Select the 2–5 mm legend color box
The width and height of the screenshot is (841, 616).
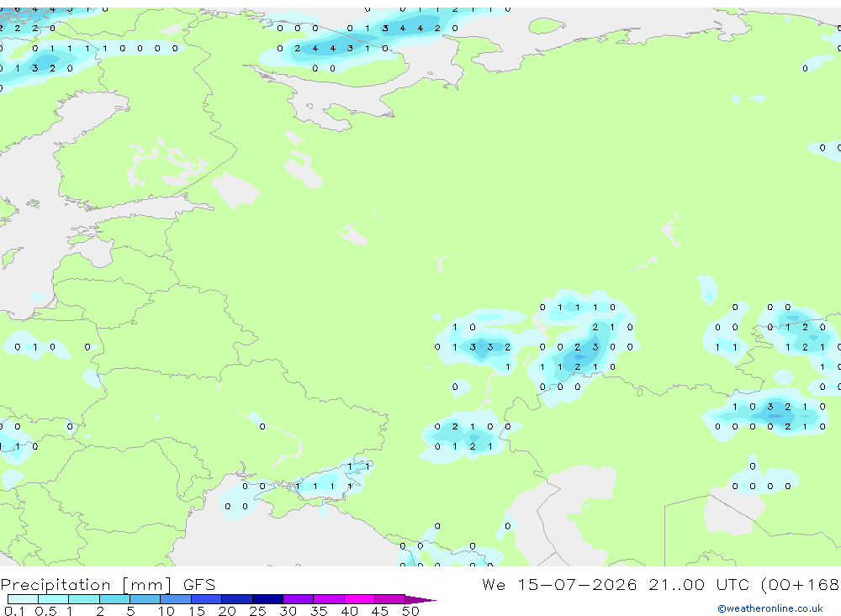pyautogui.click(x=114, y=599)
